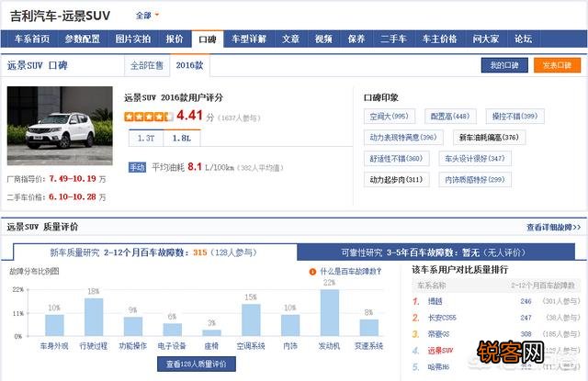Click the 4.41 score value
The image size is (588, 381).
click(x=190, y=116)
